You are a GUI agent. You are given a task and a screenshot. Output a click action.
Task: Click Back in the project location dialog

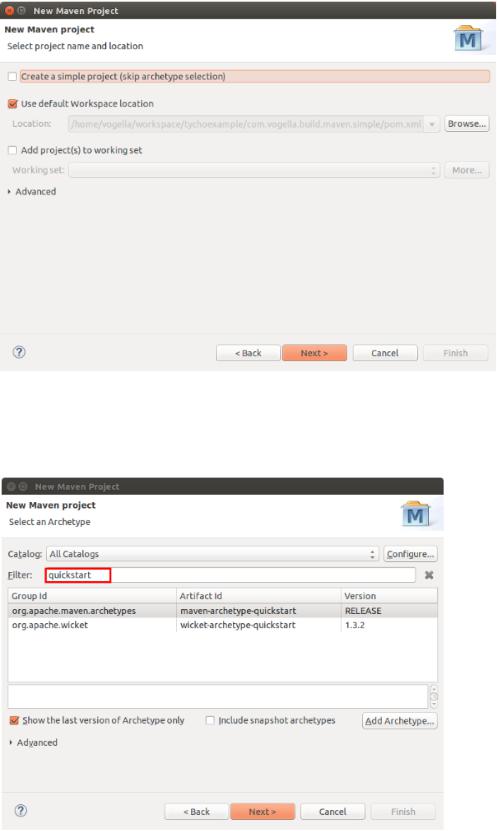click(x=248, y=353)
